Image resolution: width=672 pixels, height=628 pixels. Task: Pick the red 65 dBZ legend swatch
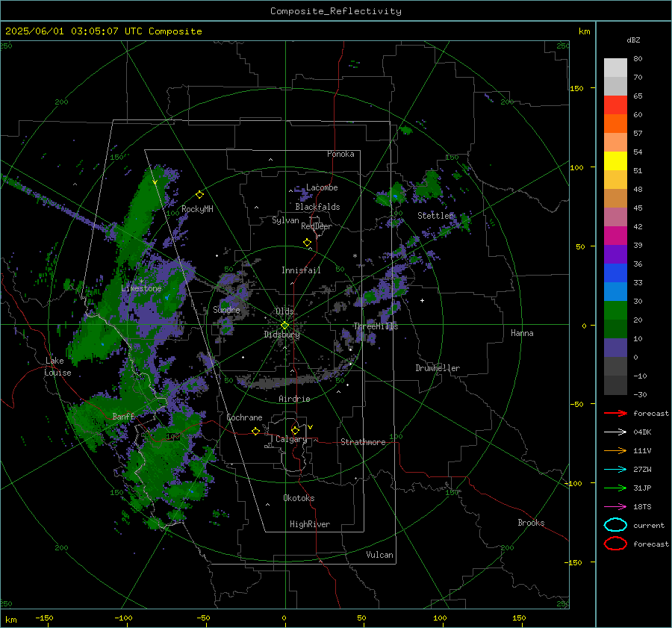[x=615, y=105]
